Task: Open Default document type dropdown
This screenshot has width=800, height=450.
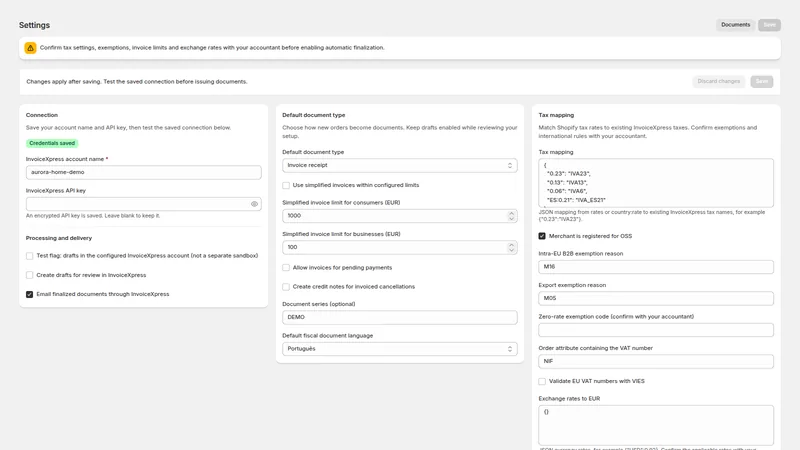Action: (399, 165)
